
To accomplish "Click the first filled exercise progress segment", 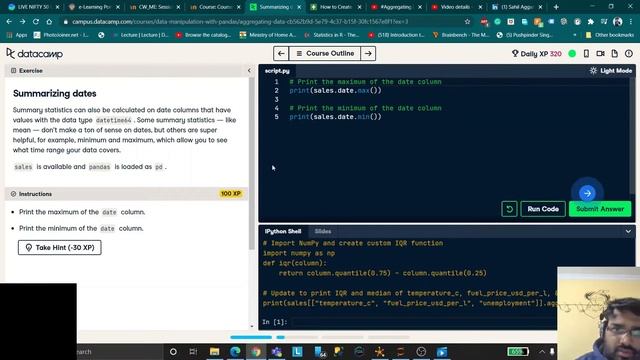I will 251,337.
